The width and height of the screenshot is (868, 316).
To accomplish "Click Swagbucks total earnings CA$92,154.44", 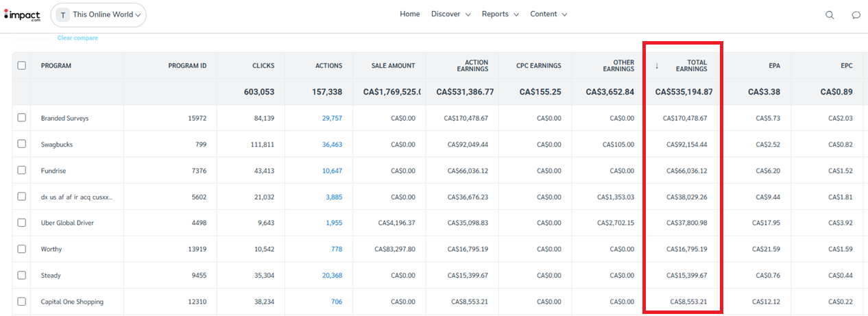I will click(x=686, y=145).
